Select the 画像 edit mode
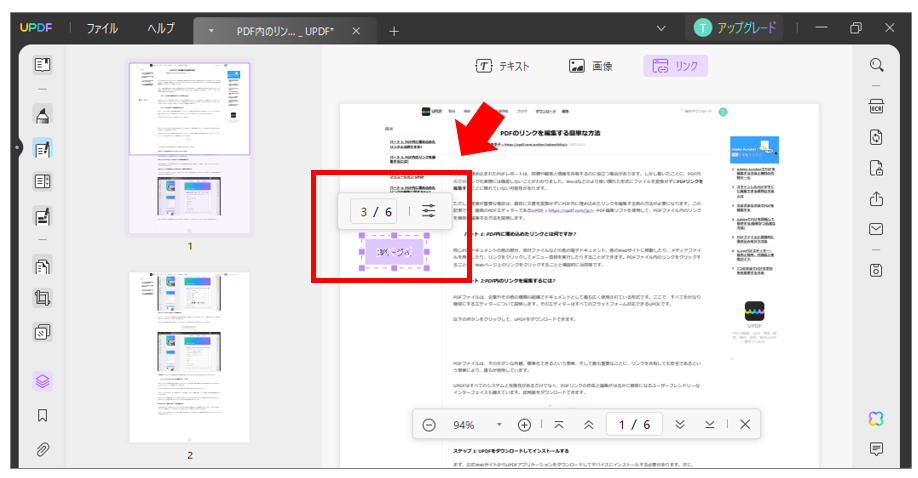This screenshot has width=918, height=478. coord(591,66)
